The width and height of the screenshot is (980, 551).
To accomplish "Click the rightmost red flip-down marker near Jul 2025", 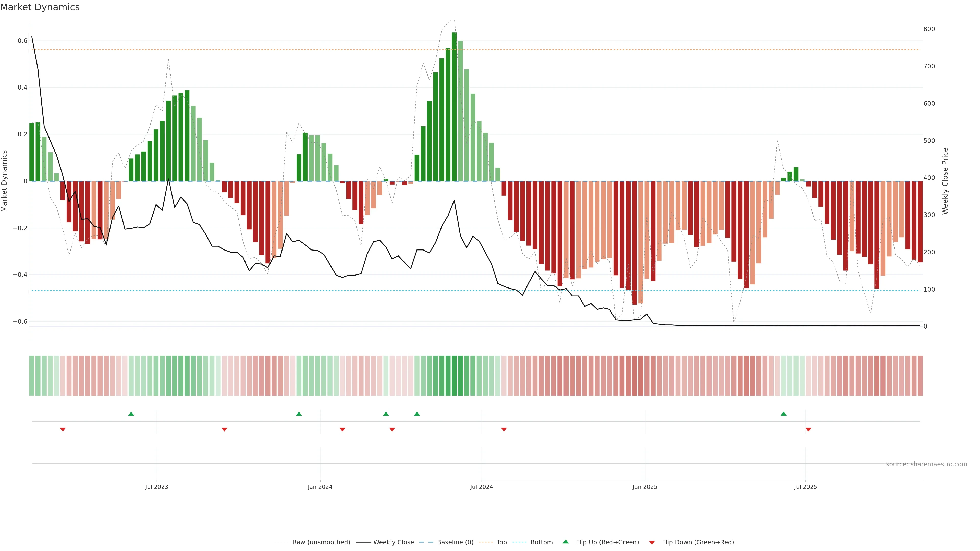I will 808,429.
